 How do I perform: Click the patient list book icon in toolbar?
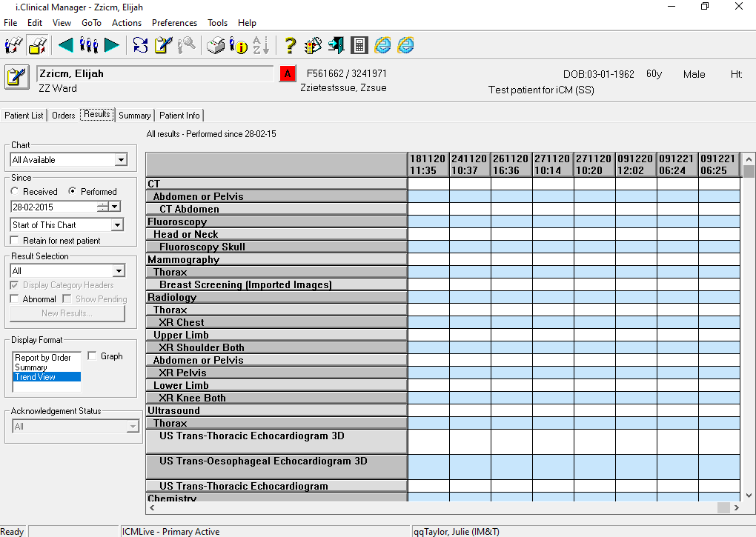point(13,45)
